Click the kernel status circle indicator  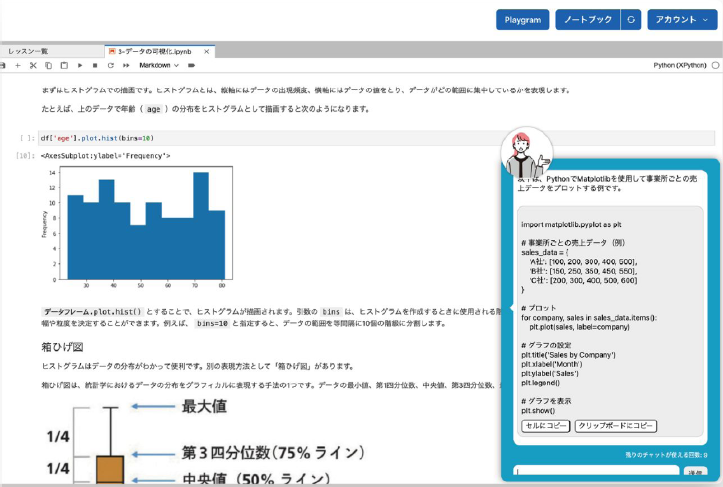(x=715, y=65)
